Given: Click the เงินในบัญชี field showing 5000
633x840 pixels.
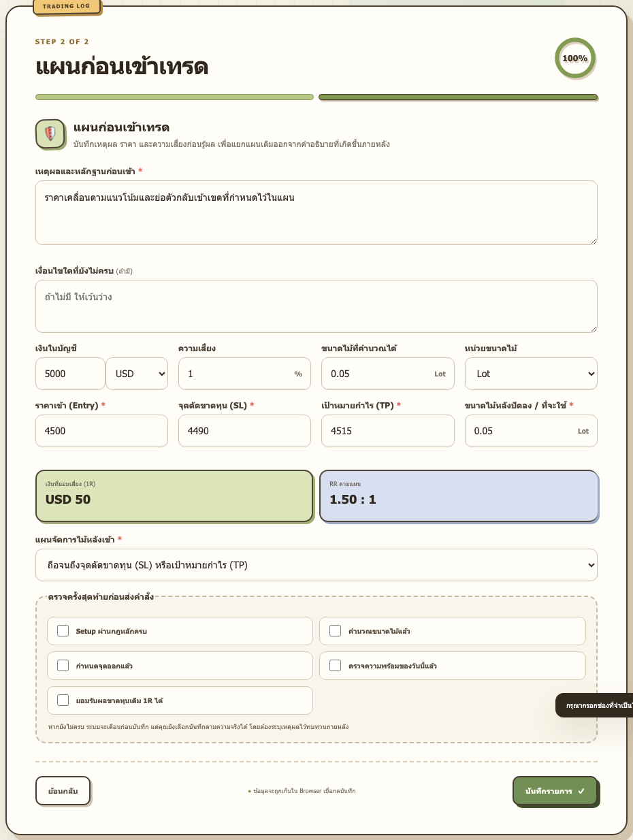Looking at the screenshot, I should 70,374.
